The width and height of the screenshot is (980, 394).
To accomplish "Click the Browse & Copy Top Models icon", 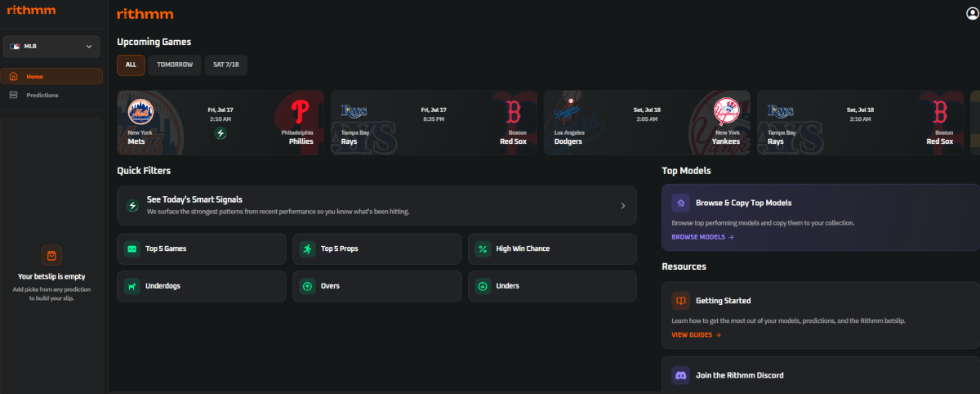I will [680, 203].
